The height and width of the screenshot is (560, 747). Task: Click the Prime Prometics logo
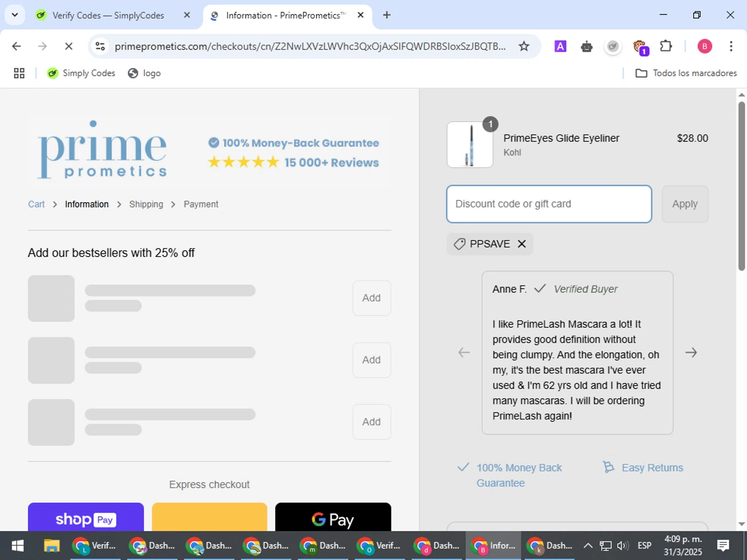coord(102,149)
